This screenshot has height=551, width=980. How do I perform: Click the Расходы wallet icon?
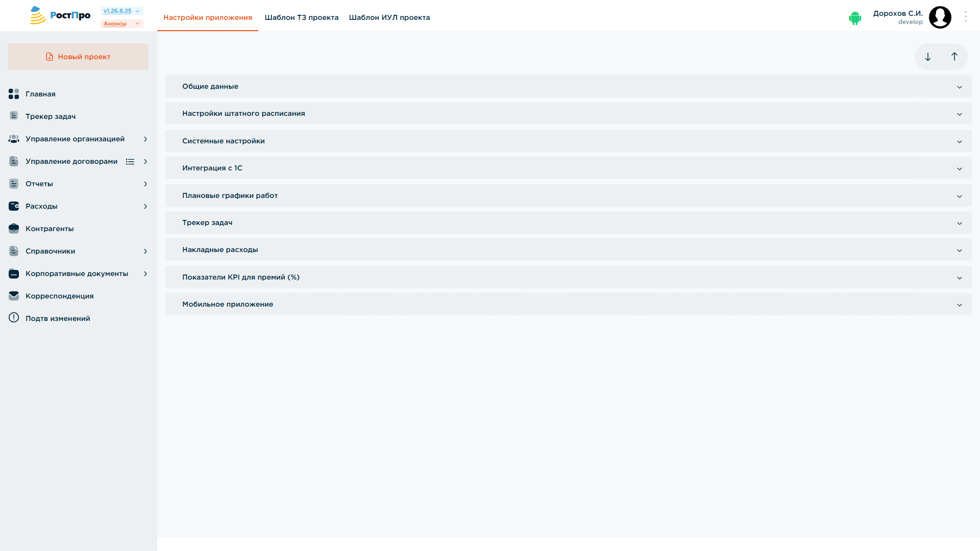14,206
